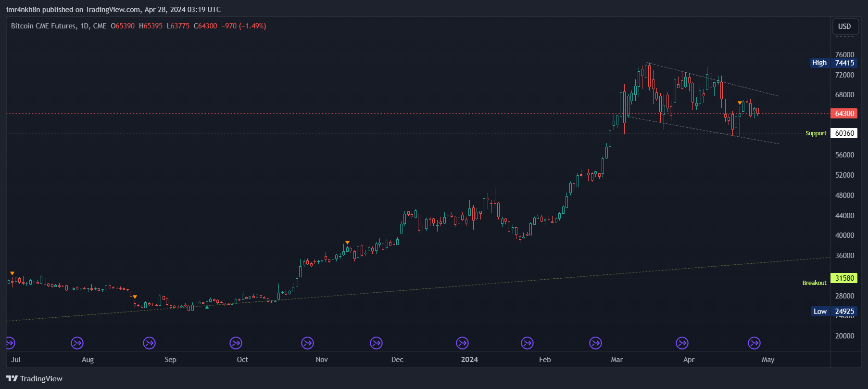The image size is (868, 389).
Task: Click the orange triangle marker above late-April candles
Action: [x=740, y=103]
